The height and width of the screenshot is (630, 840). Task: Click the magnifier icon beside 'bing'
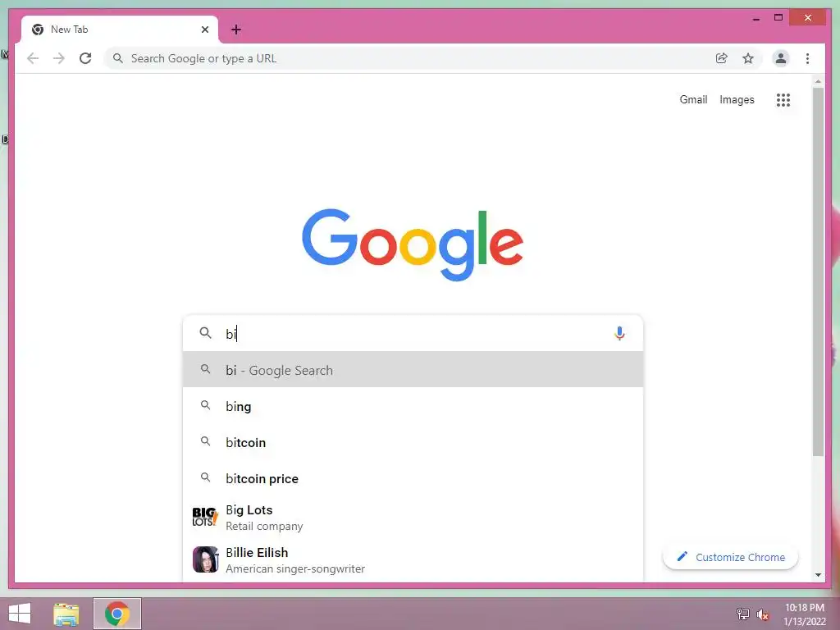coord(205,405)
